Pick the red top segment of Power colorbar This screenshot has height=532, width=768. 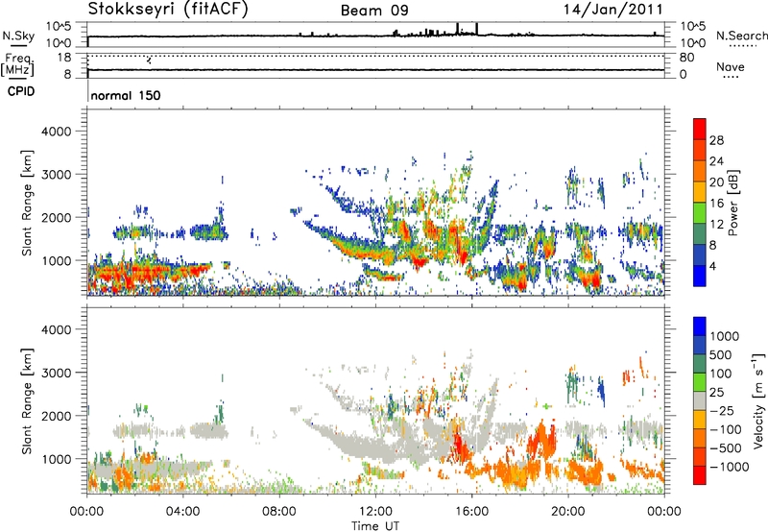point(700,130)
